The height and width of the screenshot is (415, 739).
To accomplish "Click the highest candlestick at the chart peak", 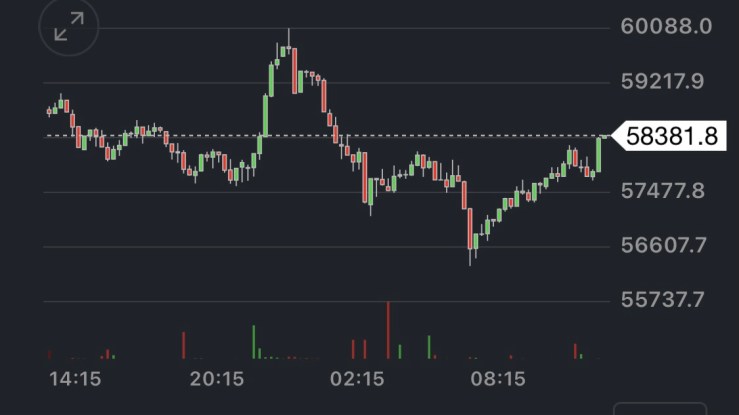I will click(x=288, y=48).
